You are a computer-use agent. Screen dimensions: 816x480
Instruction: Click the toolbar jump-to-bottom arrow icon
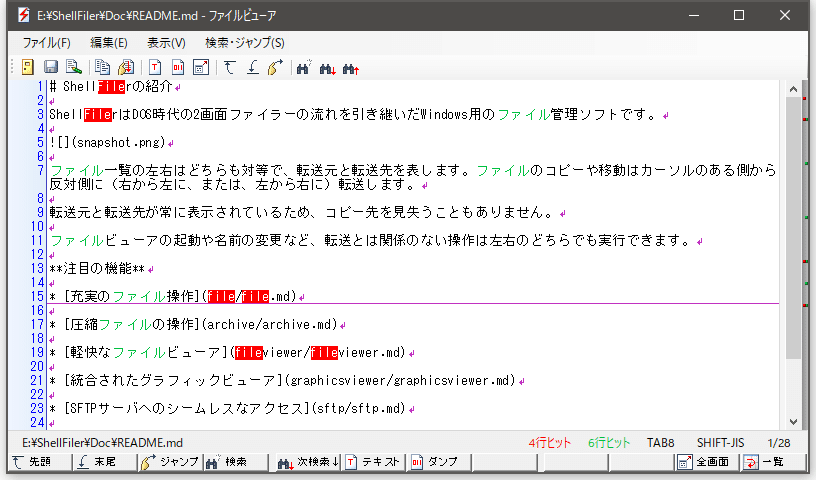tap(252, 67)
